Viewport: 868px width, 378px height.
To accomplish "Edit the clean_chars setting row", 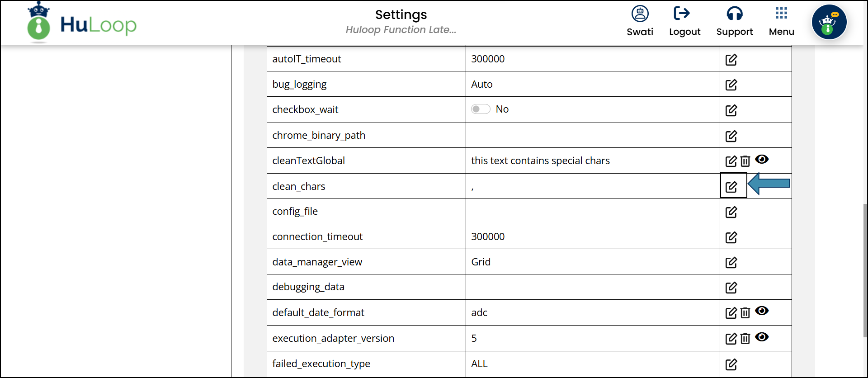I will point(731,187).
